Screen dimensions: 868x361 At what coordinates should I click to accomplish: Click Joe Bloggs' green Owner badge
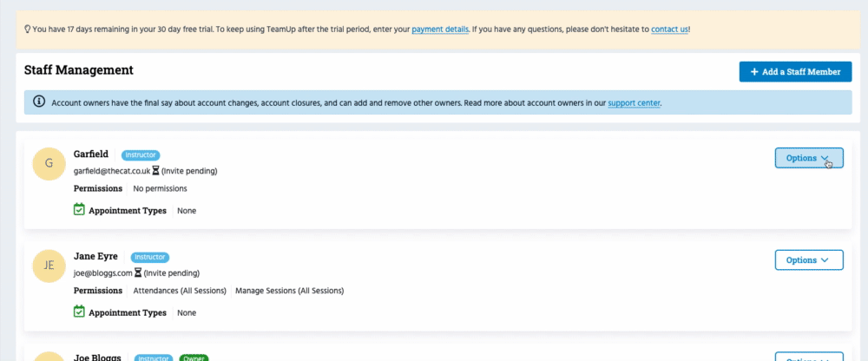pos(193,358)
